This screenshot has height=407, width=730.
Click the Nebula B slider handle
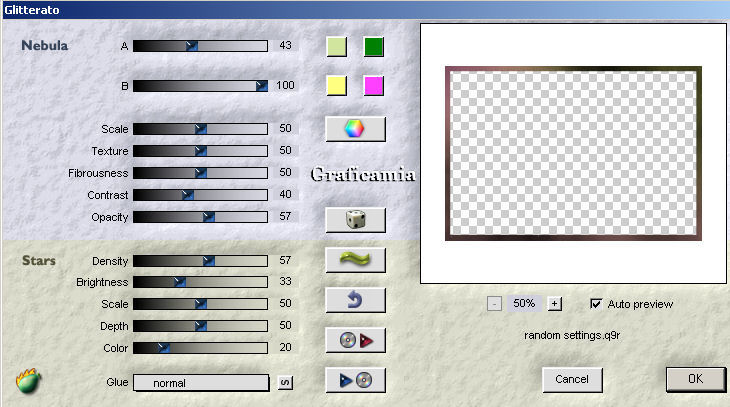click(x=262, y=86)
